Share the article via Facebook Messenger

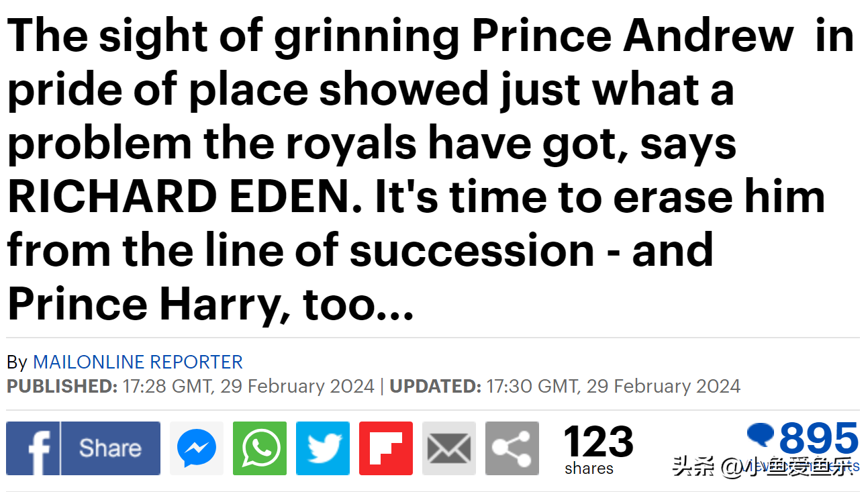(x=197, y=448)
